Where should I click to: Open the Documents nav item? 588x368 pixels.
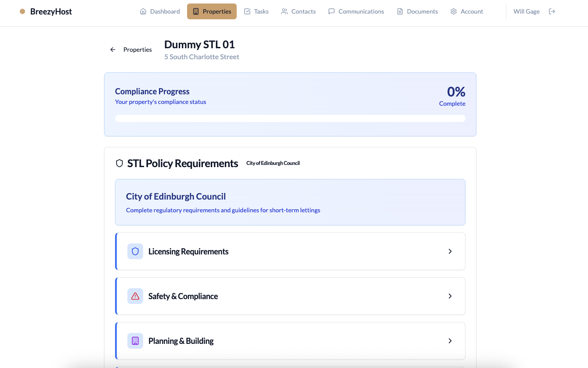(x=417, y=11)
